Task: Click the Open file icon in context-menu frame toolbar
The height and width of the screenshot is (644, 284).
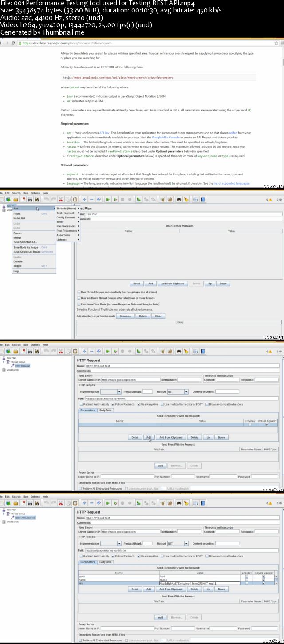Action: [x=16, y=200]
